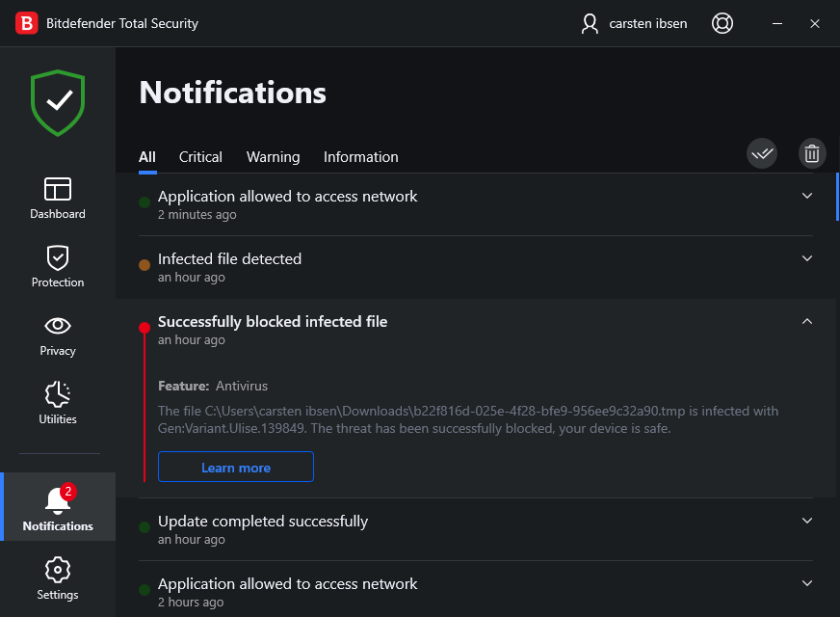Open the carsten ibsen account link

[635, 23]
